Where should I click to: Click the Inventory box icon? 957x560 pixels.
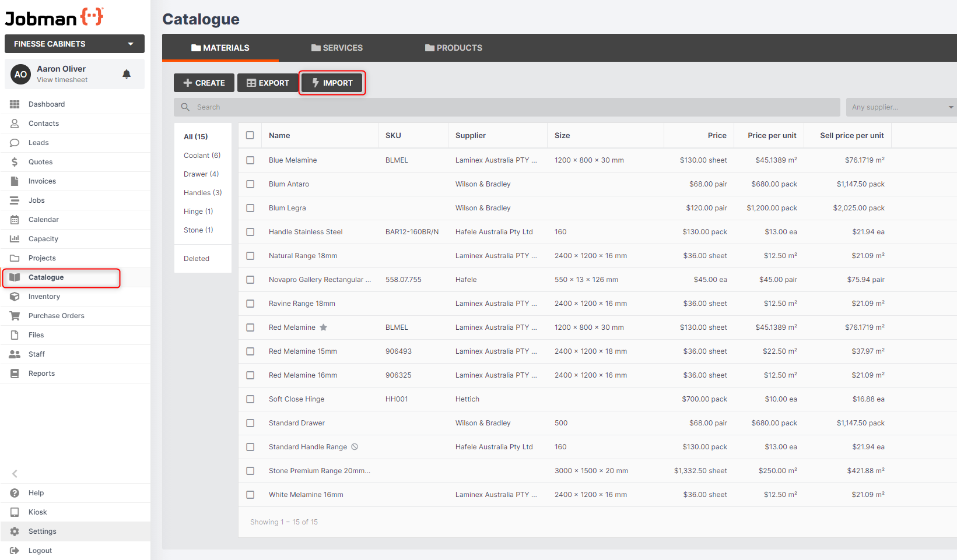point(15,297)
